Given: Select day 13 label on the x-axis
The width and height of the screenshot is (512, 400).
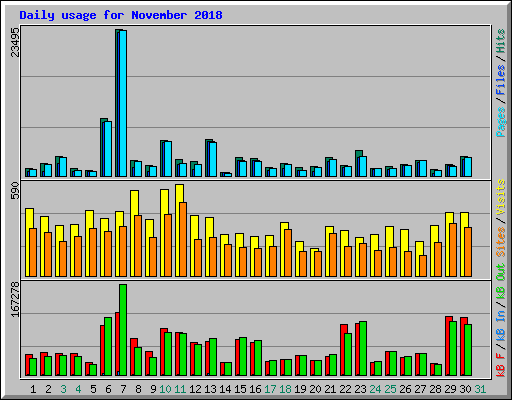Looking at the screenshot, I should (x=210, y=389).
